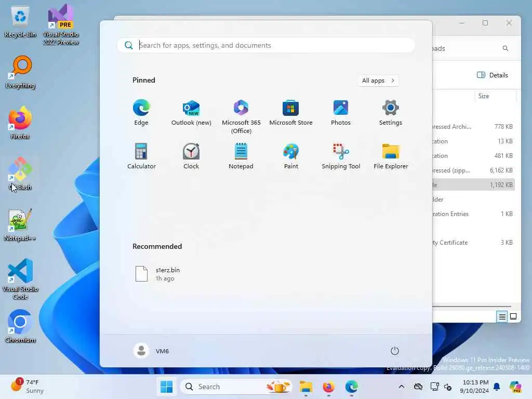Screen dimensions: 532x399
Task: Select Everything desktop shortcut
Action: (x=20, y=72)
